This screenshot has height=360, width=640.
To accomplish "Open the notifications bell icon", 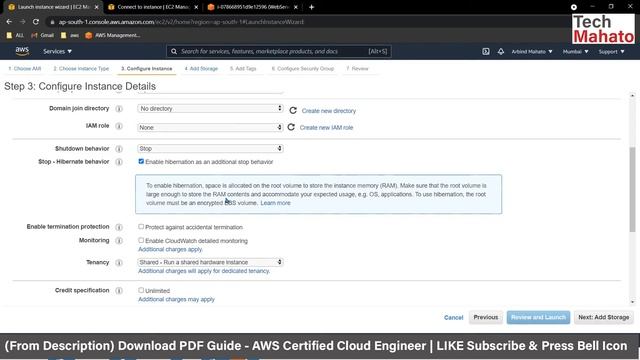I will [501, 51].
